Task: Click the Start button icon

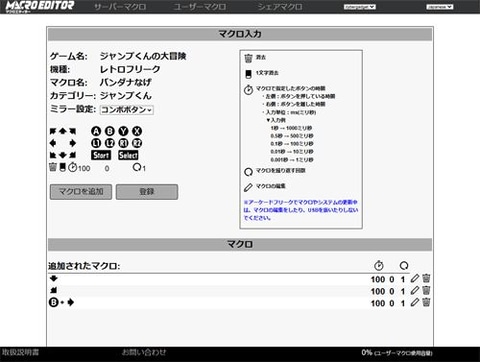Action: [x=101, y=155]
